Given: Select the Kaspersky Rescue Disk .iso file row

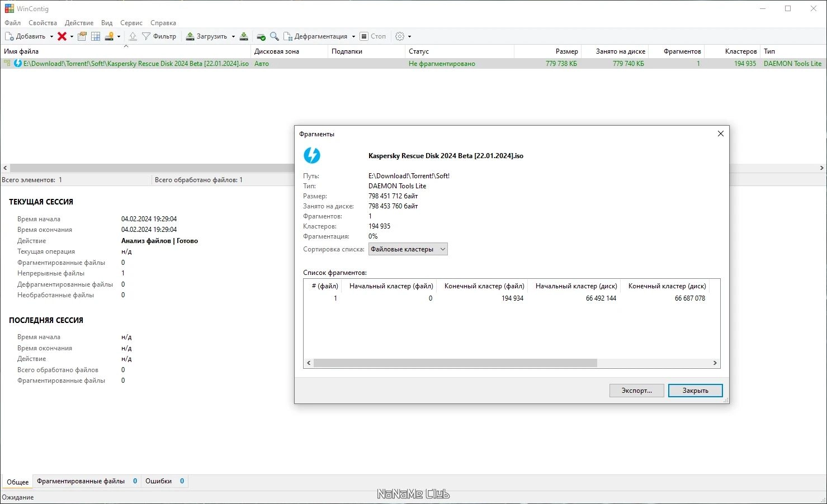Looking at the screenshot, I should point(413,64).
